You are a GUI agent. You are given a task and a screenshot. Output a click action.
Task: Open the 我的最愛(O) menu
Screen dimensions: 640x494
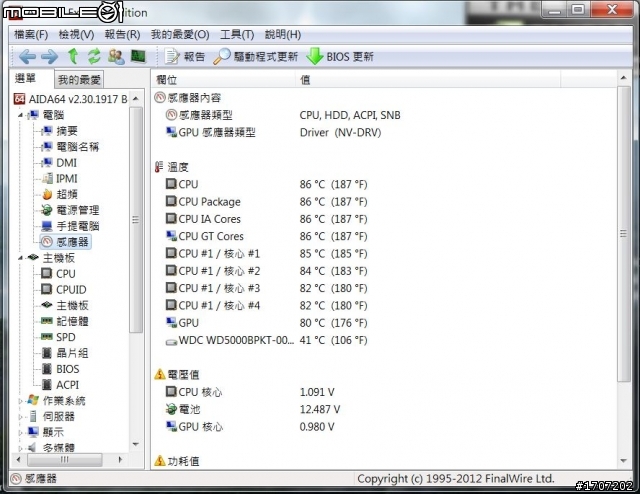pyautogui.click(x=180, y=35)
